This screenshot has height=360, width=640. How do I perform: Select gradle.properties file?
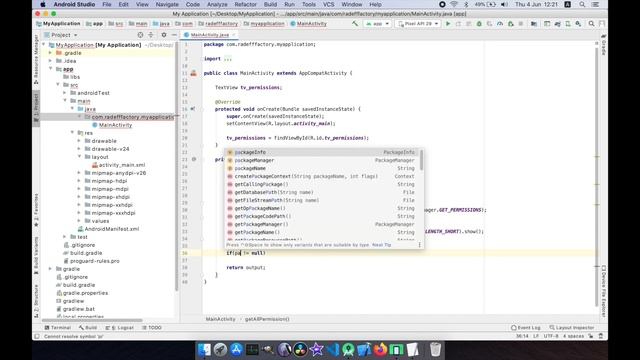coord(85,293)
